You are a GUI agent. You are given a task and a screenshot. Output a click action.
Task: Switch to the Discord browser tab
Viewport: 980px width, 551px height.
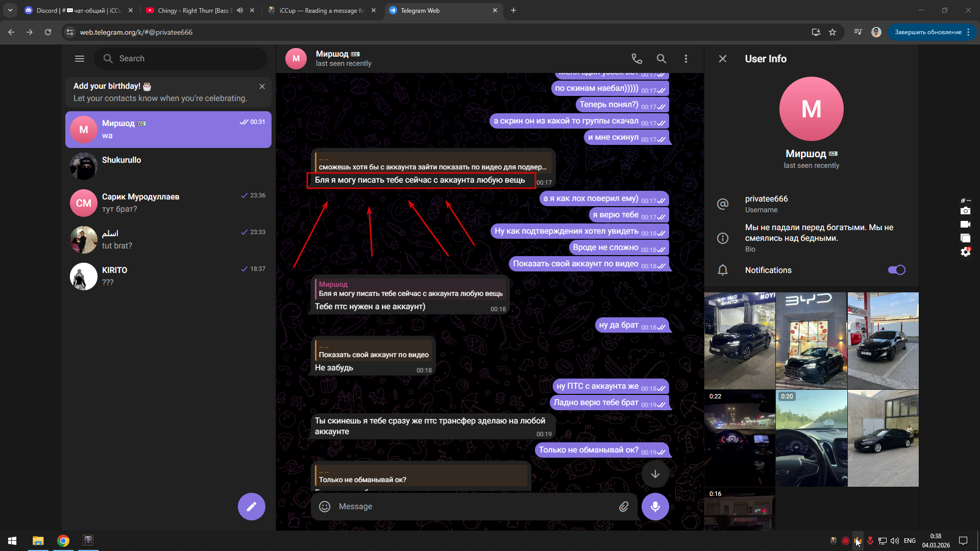click(x=77, y=10)
